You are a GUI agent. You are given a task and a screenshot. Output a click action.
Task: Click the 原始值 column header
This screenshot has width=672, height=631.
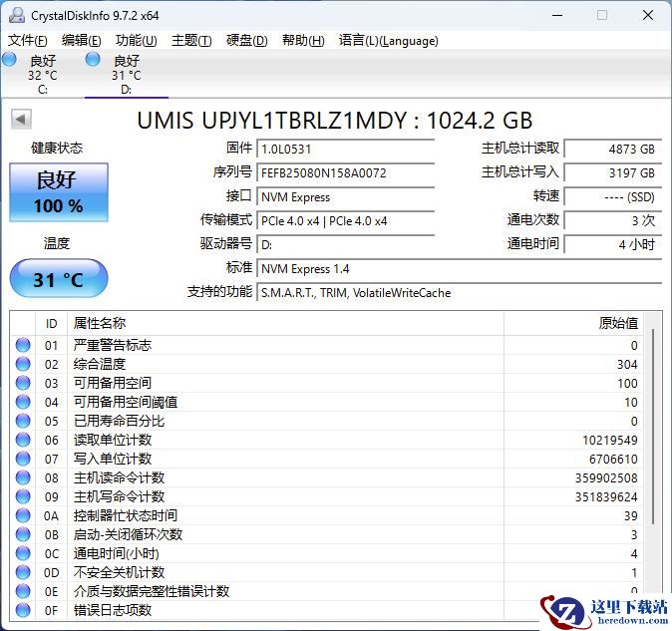617,323
